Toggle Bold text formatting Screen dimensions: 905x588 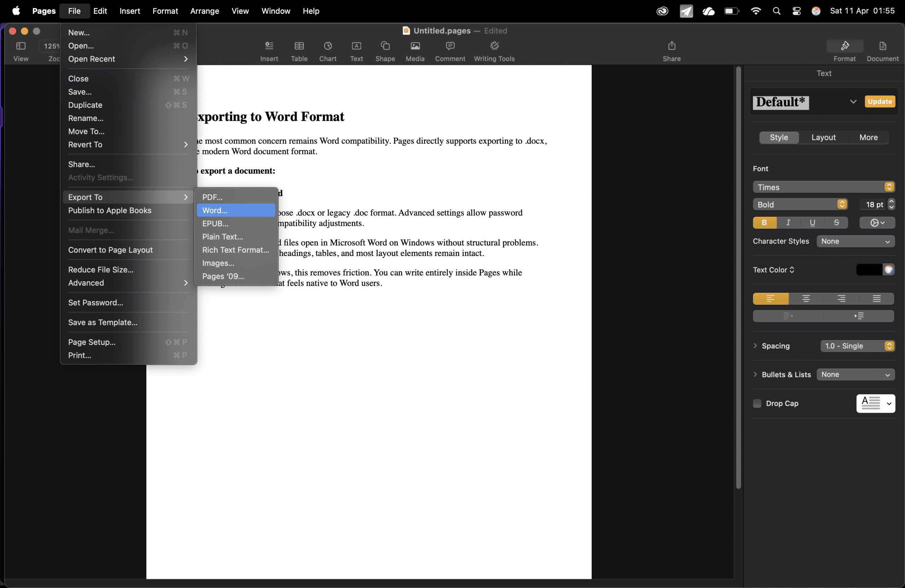click(764, 223)
